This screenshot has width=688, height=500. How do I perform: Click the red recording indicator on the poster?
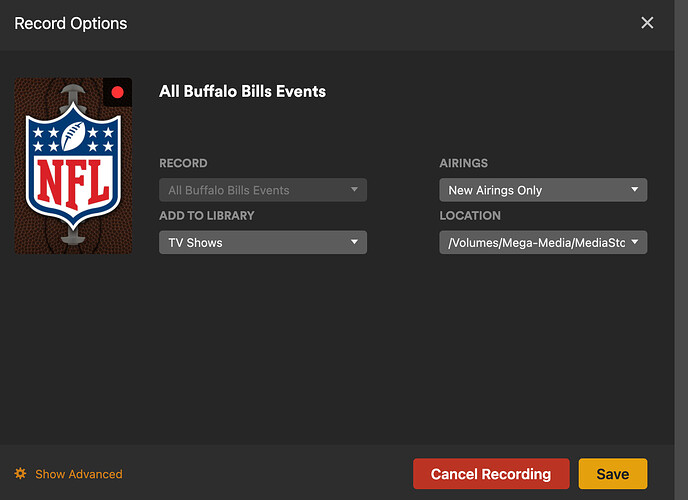(117, 92)
